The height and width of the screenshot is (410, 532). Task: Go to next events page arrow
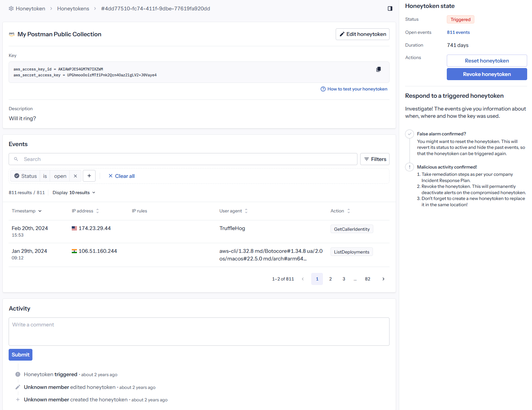point(383,279)
